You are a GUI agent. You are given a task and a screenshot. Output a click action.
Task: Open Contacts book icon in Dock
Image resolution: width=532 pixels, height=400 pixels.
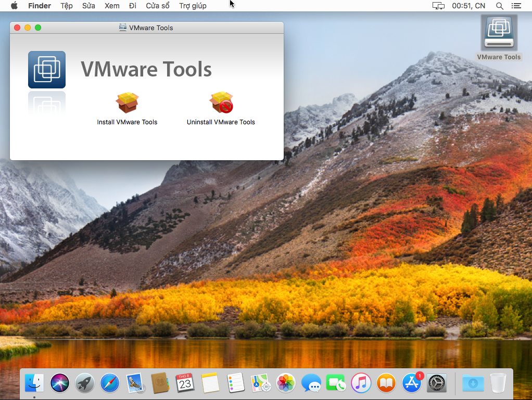(x=160, y=383)
